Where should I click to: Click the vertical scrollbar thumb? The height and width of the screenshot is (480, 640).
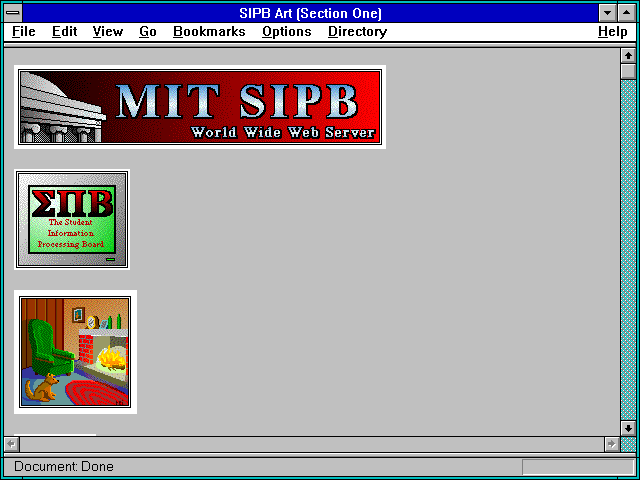pos(628,71)
